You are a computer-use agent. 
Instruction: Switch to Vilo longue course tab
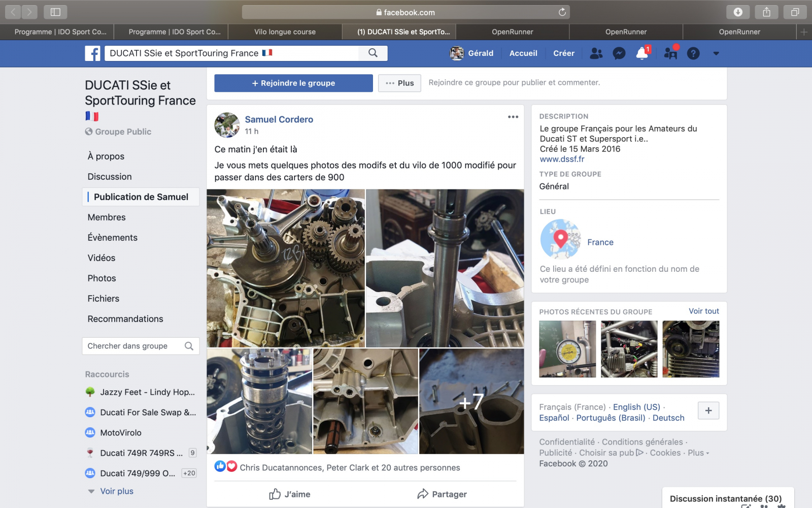click(285, 31)
